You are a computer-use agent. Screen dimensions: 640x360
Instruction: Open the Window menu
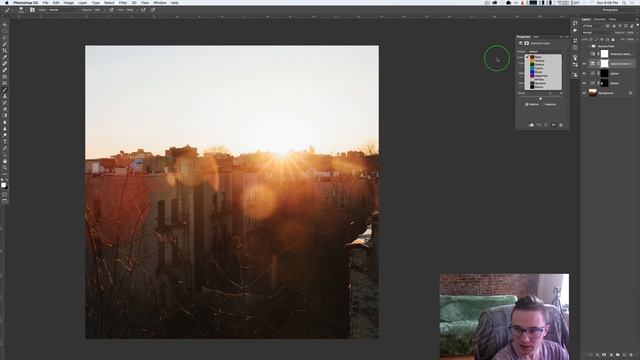160,2
